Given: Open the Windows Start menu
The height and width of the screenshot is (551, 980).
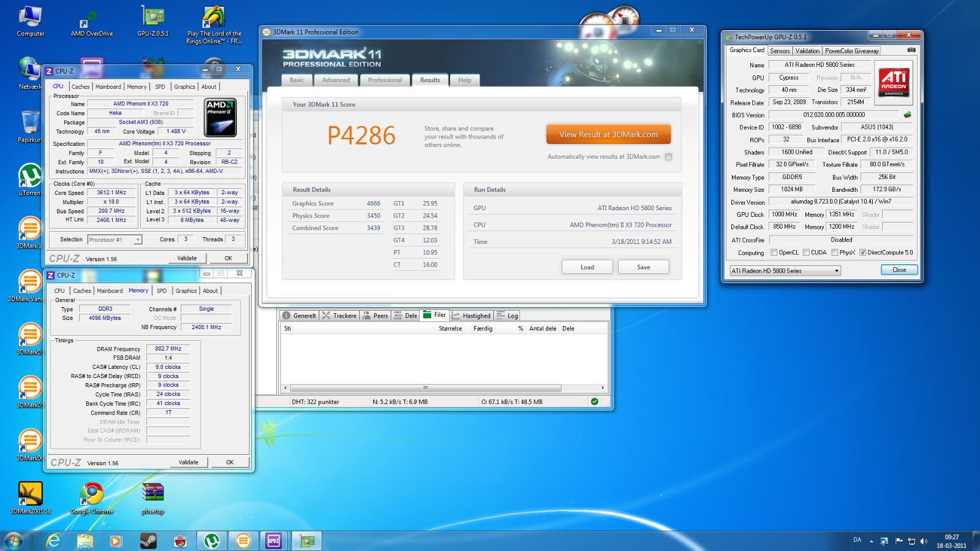Looking at the screenshot, I should pos(13,541).
